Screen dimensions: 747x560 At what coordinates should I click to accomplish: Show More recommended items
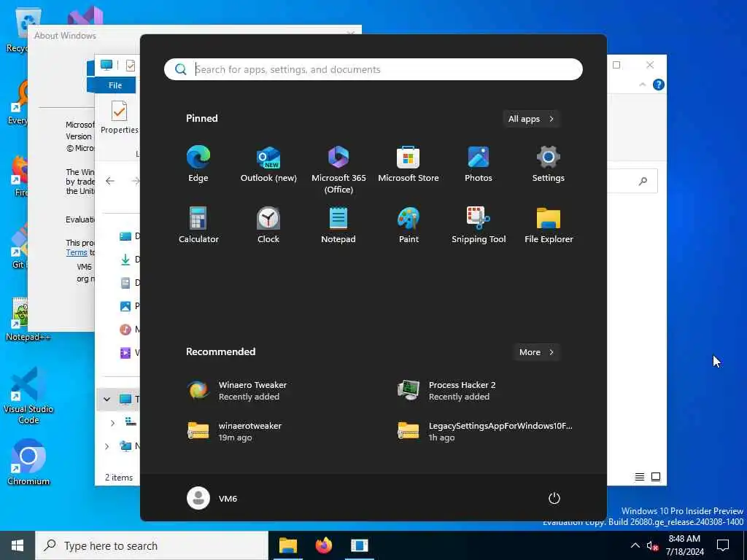(x=536, y=352)
